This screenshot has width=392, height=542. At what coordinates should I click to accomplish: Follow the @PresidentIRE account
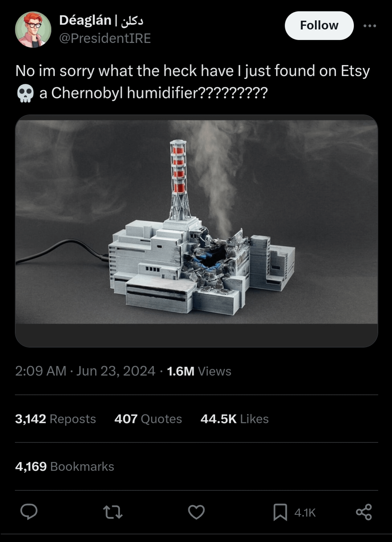(x=319, y=25)
